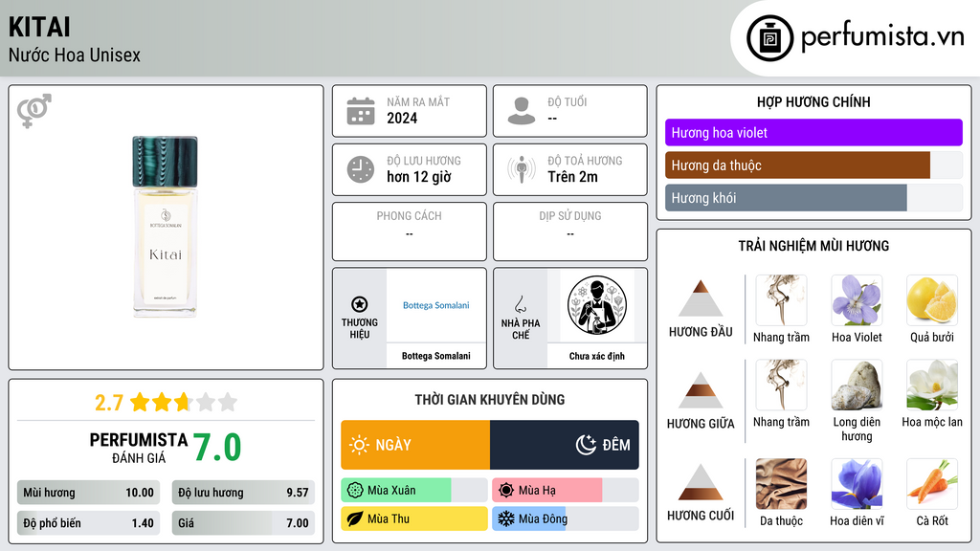The height and width of the screenshot is (551, 980).
Task: Click the Long diên hương note image
Action: point(857,385)
